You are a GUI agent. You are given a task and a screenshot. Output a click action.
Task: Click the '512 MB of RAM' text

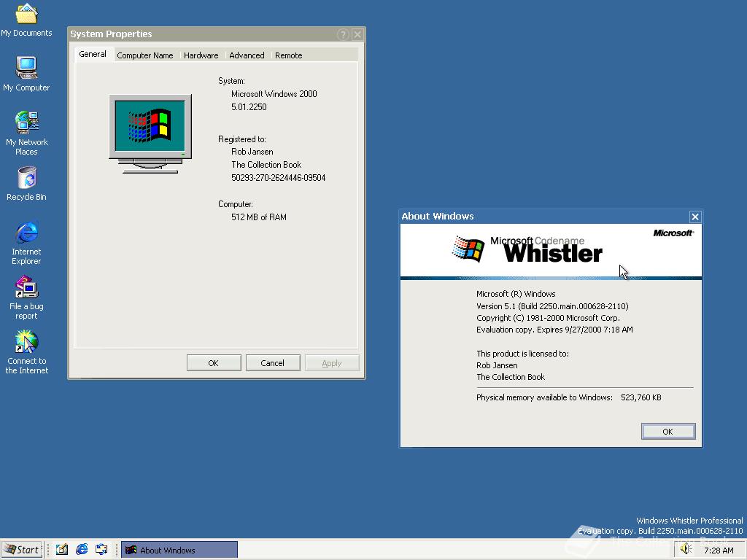click(x=259, y=217)
